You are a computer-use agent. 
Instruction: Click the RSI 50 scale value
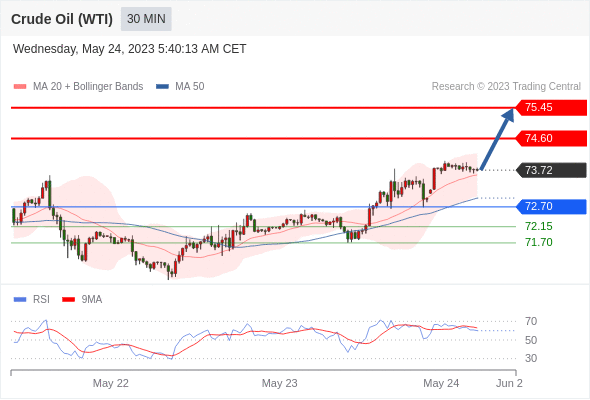pos(531,340)
